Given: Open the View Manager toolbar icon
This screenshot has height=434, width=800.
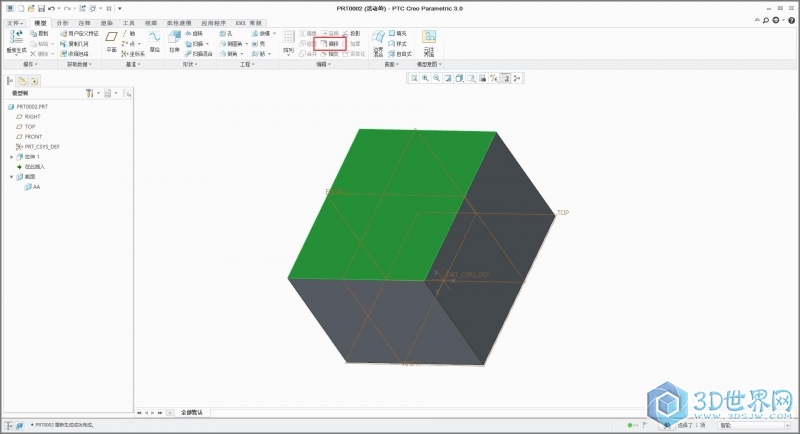Looking at the screenshot, I should (x=483, y=78).
